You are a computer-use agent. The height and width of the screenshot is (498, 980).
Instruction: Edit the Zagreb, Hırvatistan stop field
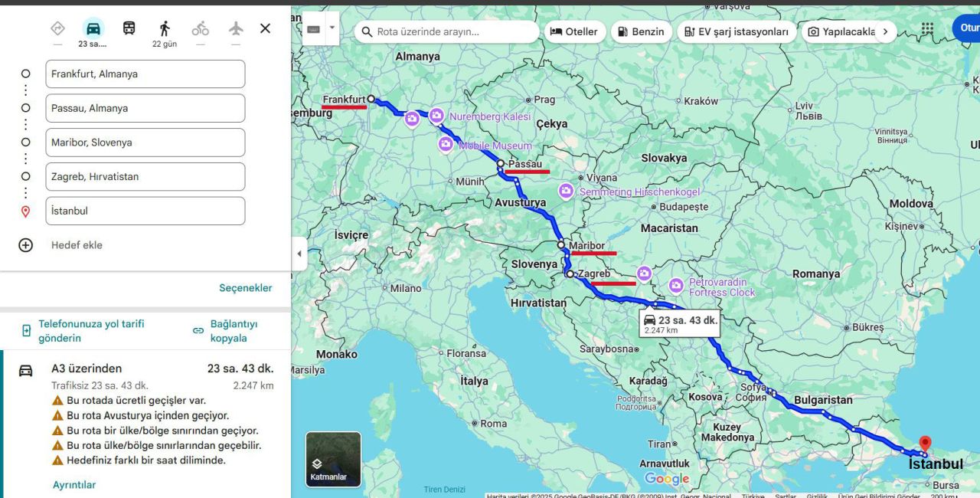coord(145,176)
